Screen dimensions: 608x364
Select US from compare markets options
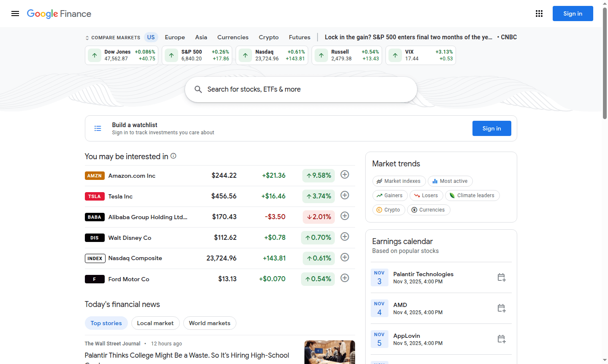(x=151, y=37)
